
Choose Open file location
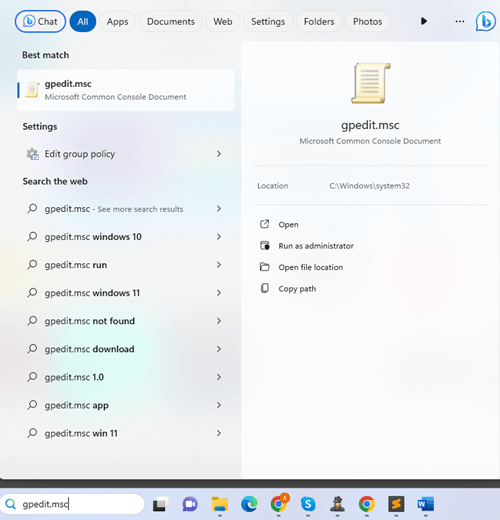pos(311,267)
